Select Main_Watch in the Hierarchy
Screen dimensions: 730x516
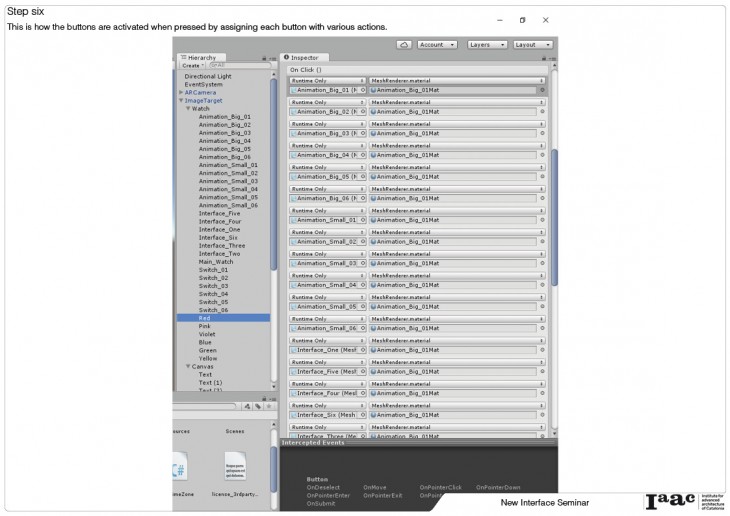[x=215, y=262]
